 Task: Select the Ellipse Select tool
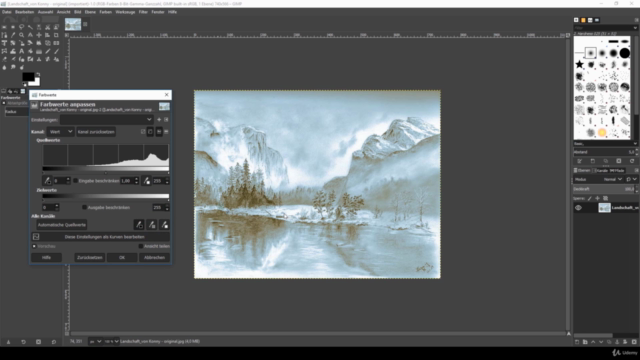[x=13, y=27]
